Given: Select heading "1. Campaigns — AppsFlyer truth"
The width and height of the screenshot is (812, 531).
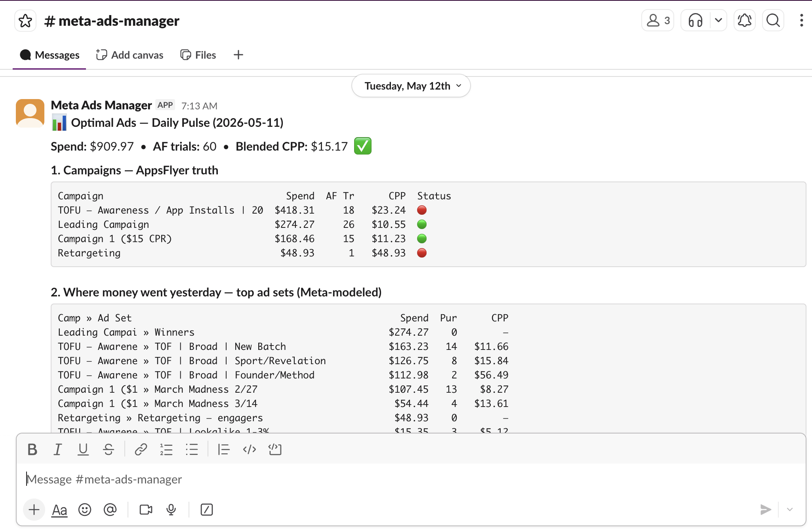Looking at the screenshot, I should point(135,170).
